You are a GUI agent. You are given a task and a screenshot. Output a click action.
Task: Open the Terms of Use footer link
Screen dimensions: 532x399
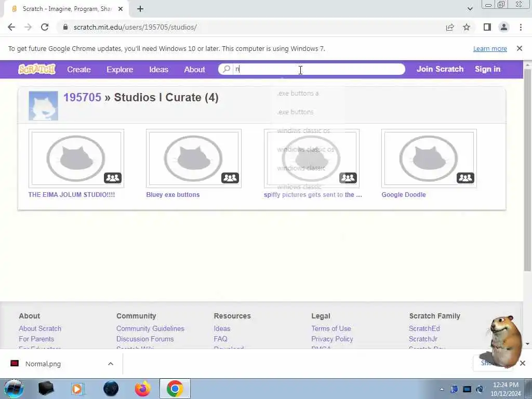pyautogui.click(x=331, y=328)
